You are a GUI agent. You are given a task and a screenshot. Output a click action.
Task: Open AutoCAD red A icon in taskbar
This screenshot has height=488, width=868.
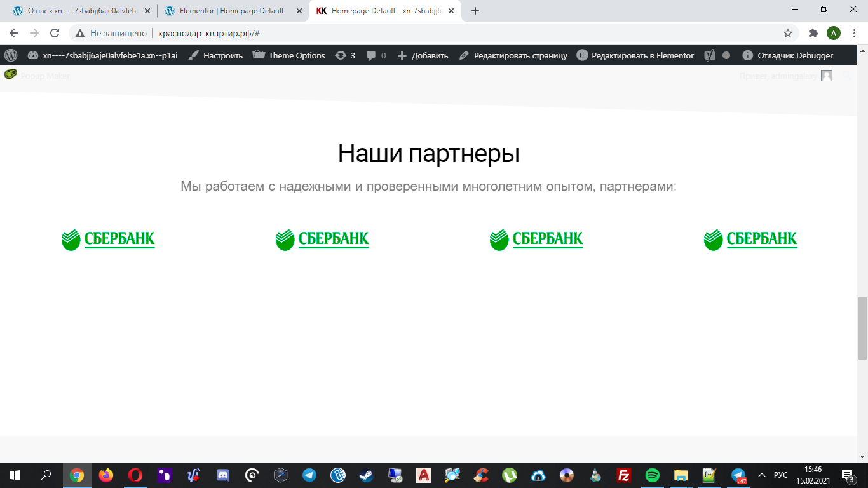[x=424, y=475]
